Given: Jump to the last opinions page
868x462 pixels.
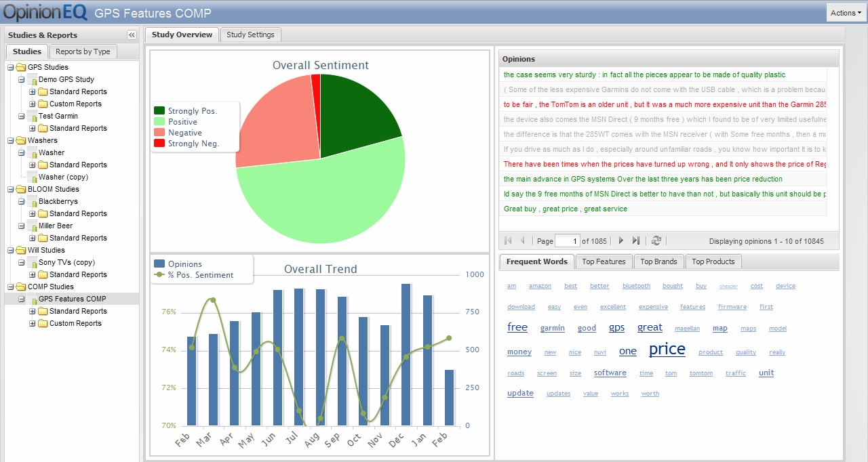Looking at the screenshot, I should 635,240.
